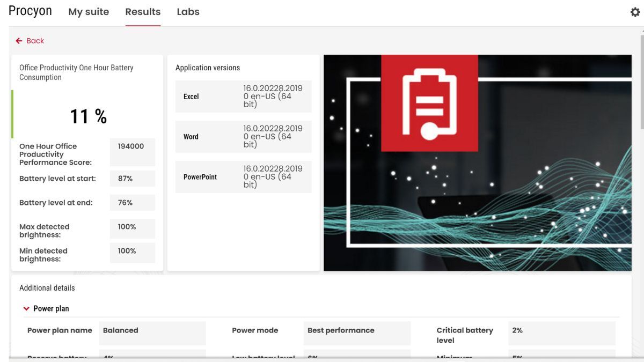Open the Labs tab
The width and height of the screenshot is (644, 362).
click(188, 12)
